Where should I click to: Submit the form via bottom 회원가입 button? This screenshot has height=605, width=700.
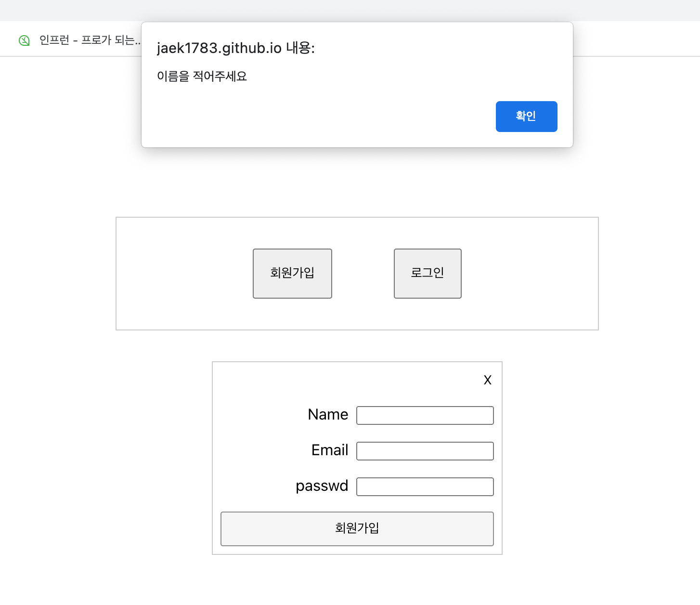tap(357, 528)
